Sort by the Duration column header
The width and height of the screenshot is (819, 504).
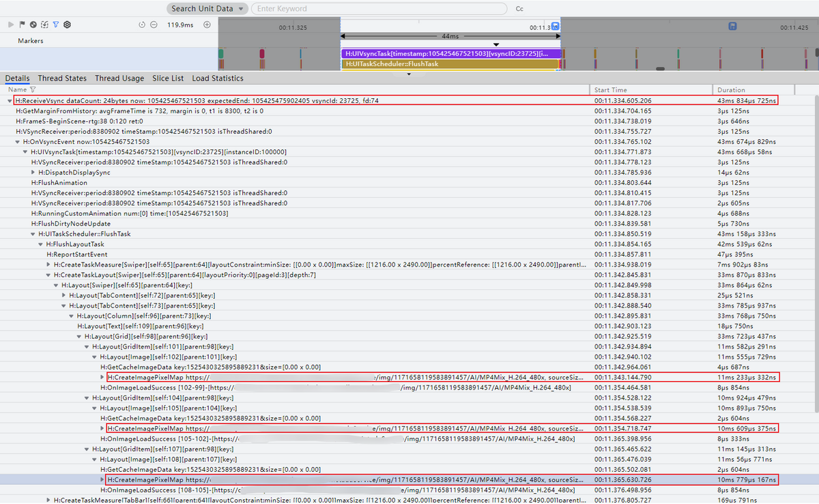tap(731, 90)
